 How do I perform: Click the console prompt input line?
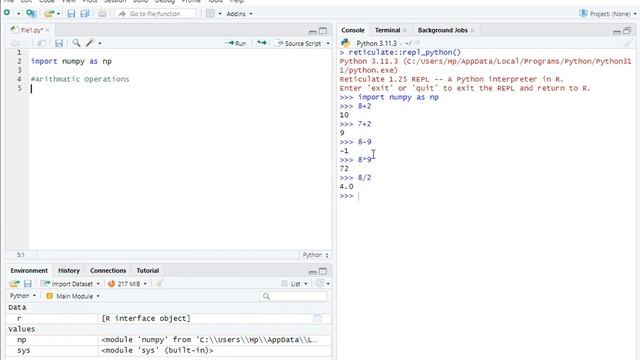coord(486,196)
